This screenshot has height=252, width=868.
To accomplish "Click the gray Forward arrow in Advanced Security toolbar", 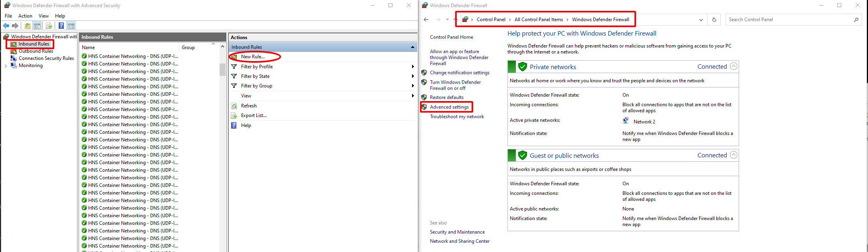I will point(15,26).
